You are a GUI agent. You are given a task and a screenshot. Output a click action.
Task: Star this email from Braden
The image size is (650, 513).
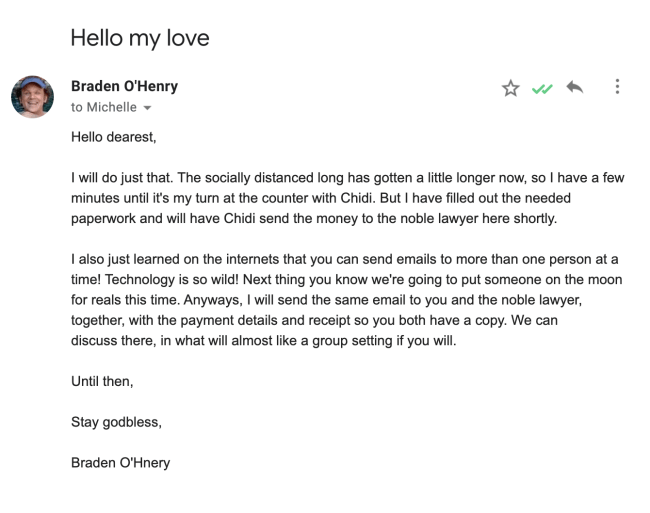(x=511, y=88)
